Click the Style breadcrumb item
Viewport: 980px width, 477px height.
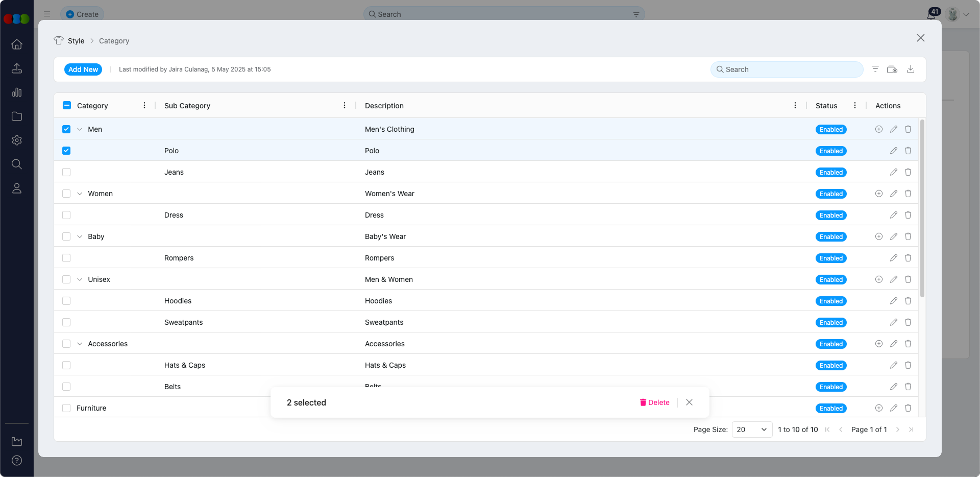tap(76, 41)
